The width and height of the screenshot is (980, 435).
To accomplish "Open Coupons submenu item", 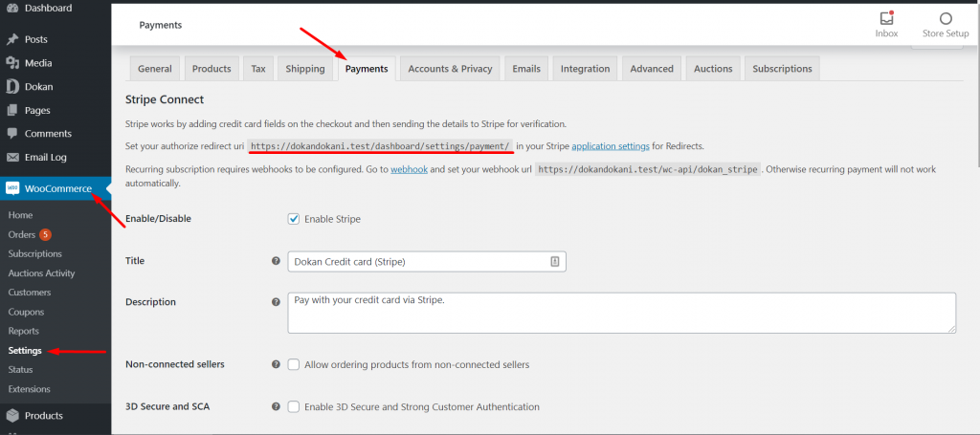I will 26,312.
